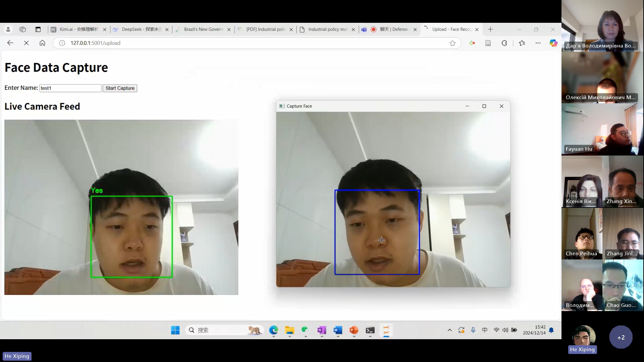This screenshot has width=644, height=362.
Task: Open Edge from the taskbar
Action: (274, 330)
